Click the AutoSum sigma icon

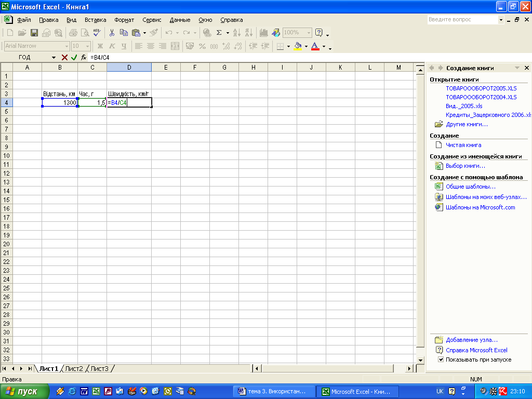tap(219, 33)
